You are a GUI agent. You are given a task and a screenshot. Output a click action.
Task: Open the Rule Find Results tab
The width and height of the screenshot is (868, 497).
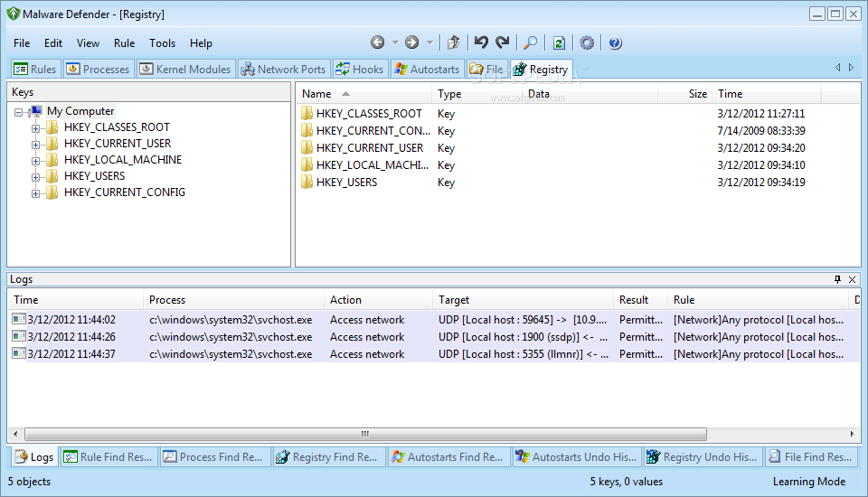pos(108,457)
